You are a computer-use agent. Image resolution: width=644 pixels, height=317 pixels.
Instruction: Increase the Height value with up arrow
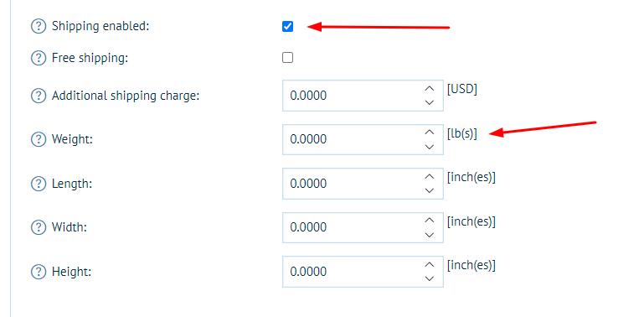click(430, 264)
